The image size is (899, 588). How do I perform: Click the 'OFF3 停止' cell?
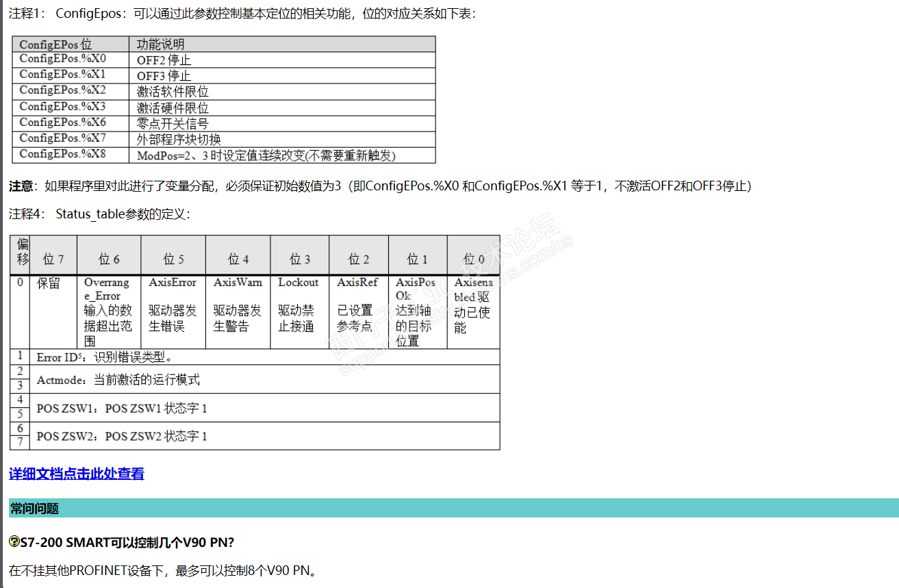[282, 75]
